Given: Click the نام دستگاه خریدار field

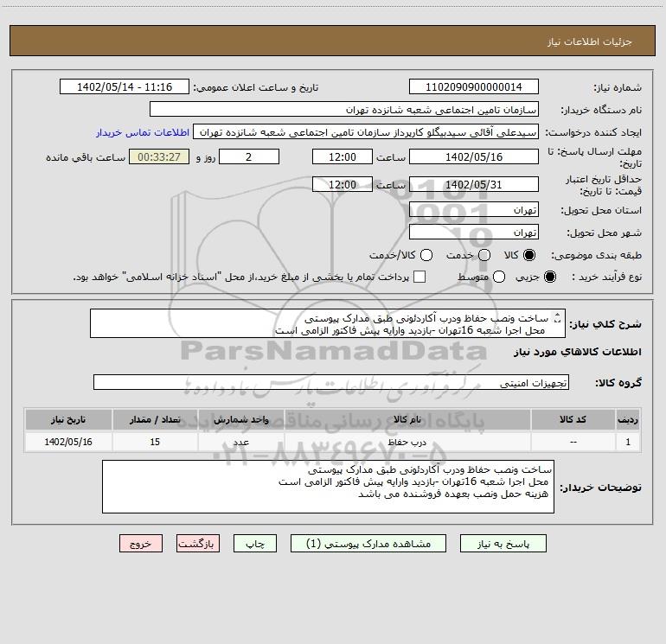Looking at the screenshot, I should (344, 110).
